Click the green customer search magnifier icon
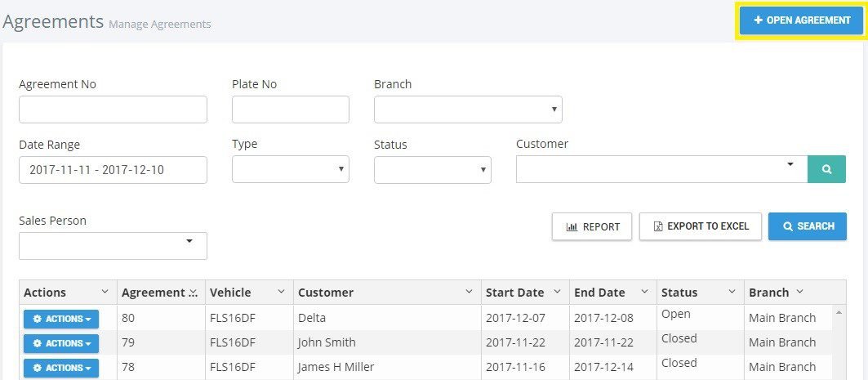Viewport: 868px width, 380px height. [x=826, y=169]
